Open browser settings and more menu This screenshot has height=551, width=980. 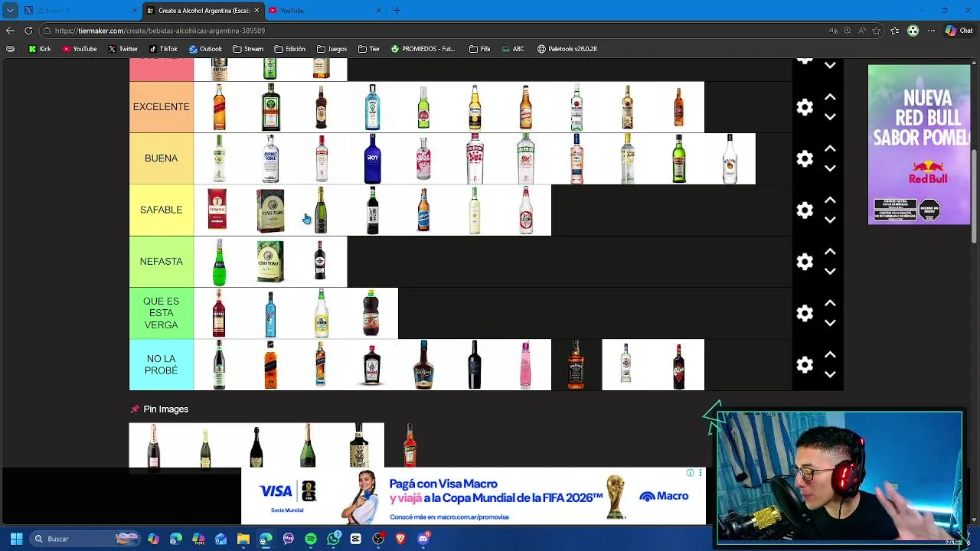(932, 31)
